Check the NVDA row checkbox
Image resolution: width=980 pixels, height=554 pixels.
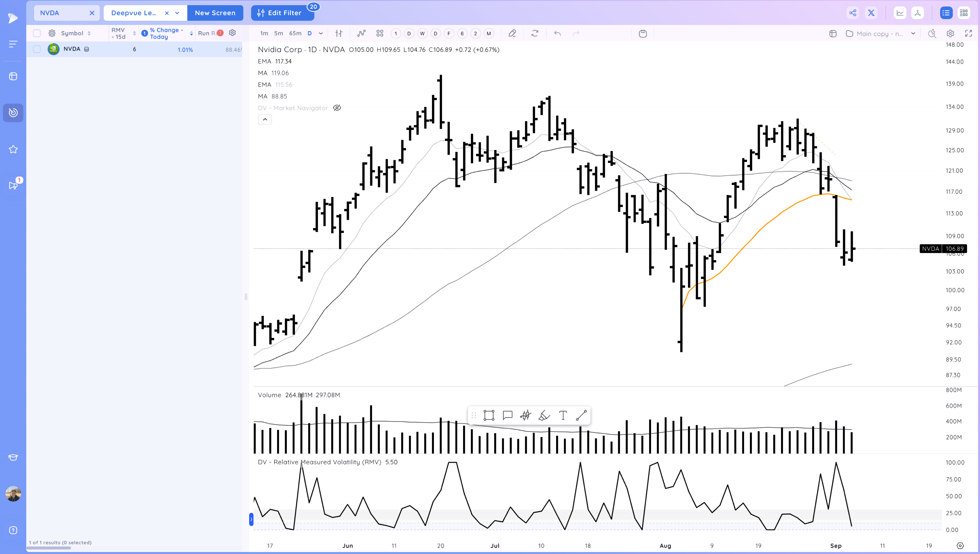pyautogui.click(x=37, y=49)
